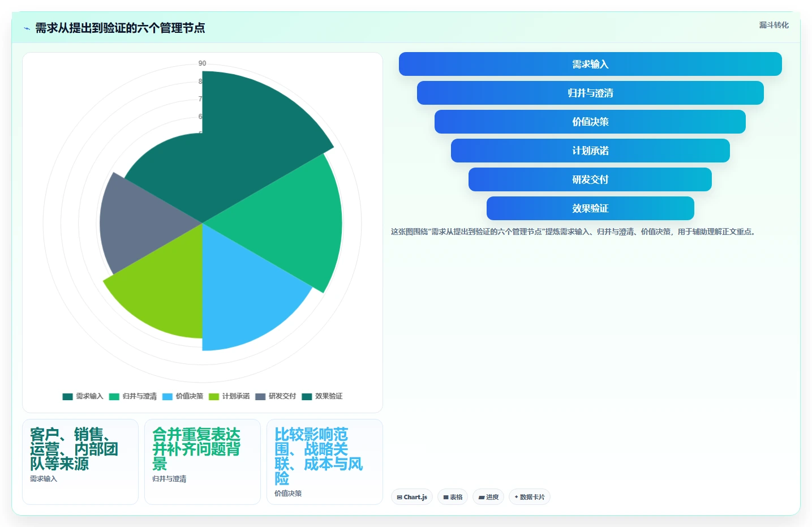Select the 需求输入 funnel bar
This screenshot has width=812, height=527.
pyautogui.click(x=590, y=64)
